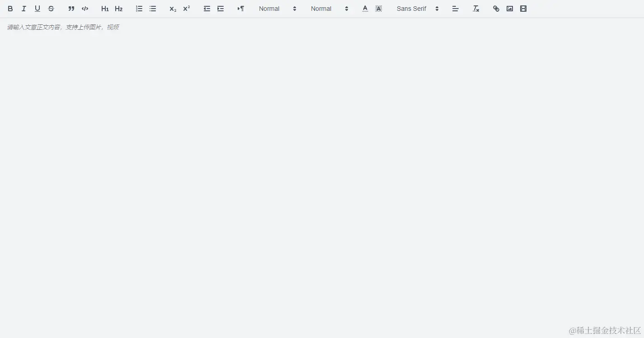Open the text alignment options
The image size is (644, 338).
tap(456, 9)
